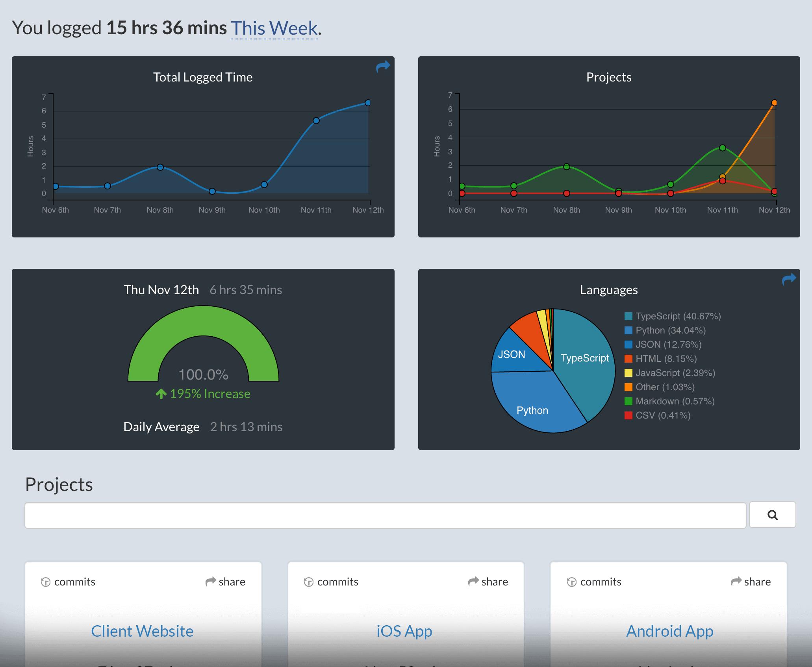Click commits icon on Client Website card
812x667 pixels.
point(46,582)
